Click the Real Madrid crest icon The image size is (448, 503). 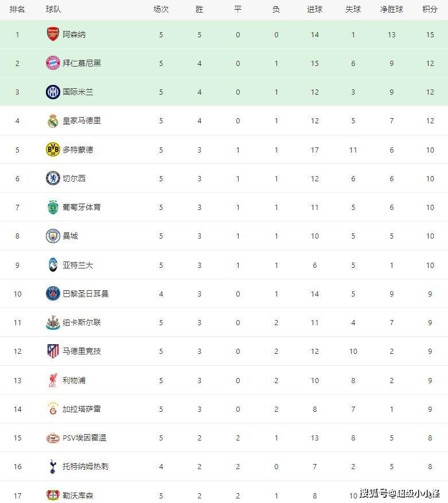[x=53, y=121]
